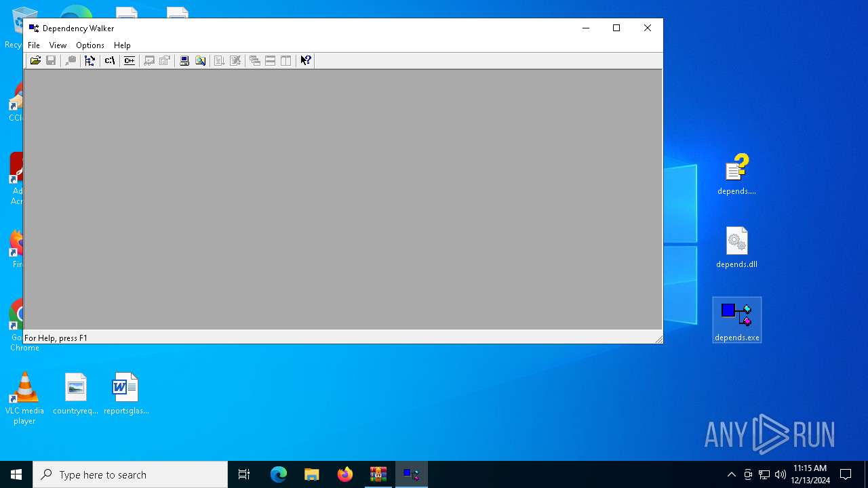Click the Save floppy disk icon

click(x=51, y=60)
